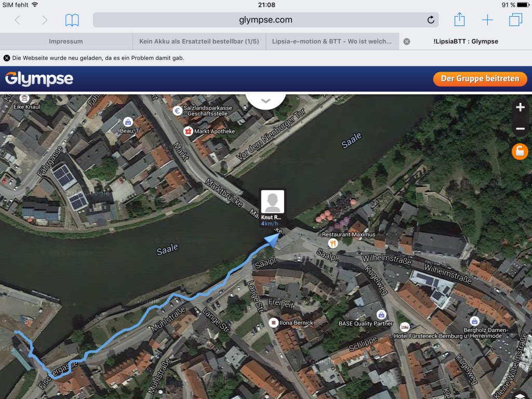
Task: Zoom in on the map
Action: point(520,108)
